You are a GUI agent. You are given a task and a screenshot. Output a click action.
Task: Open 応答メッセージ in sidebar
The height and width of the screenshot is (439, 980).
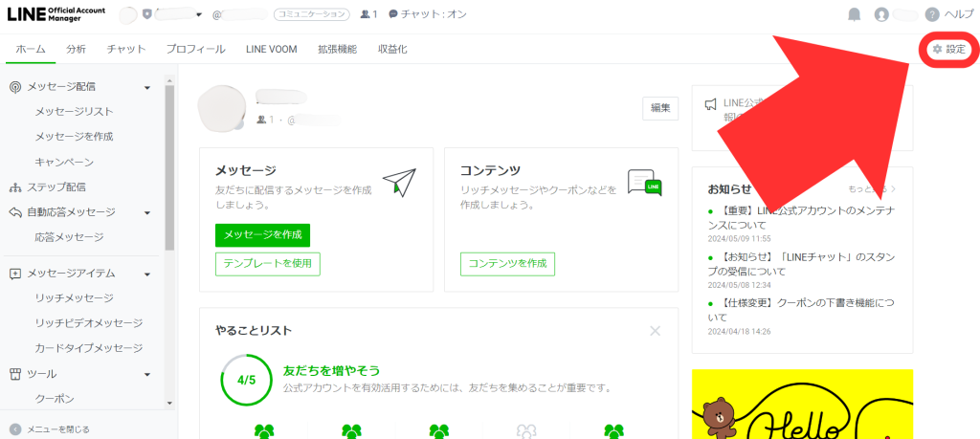tap(69, 237)
